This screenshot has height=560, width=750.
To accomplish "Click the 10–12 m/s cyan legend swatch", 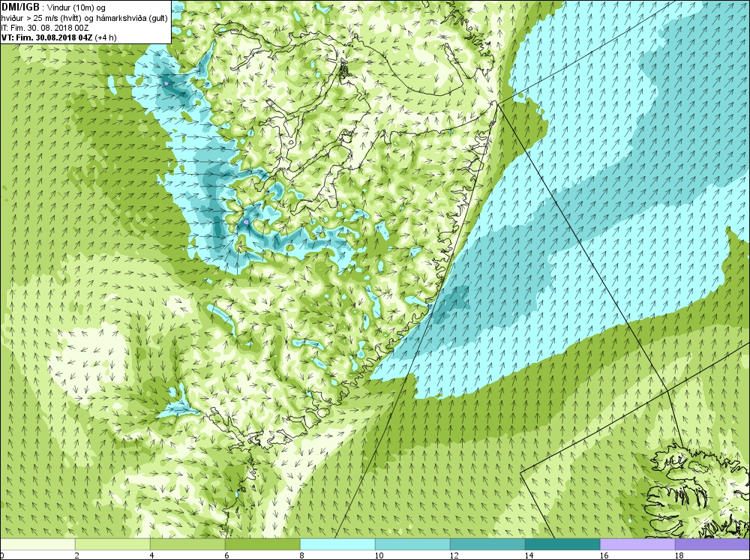I will pos(412,544).
